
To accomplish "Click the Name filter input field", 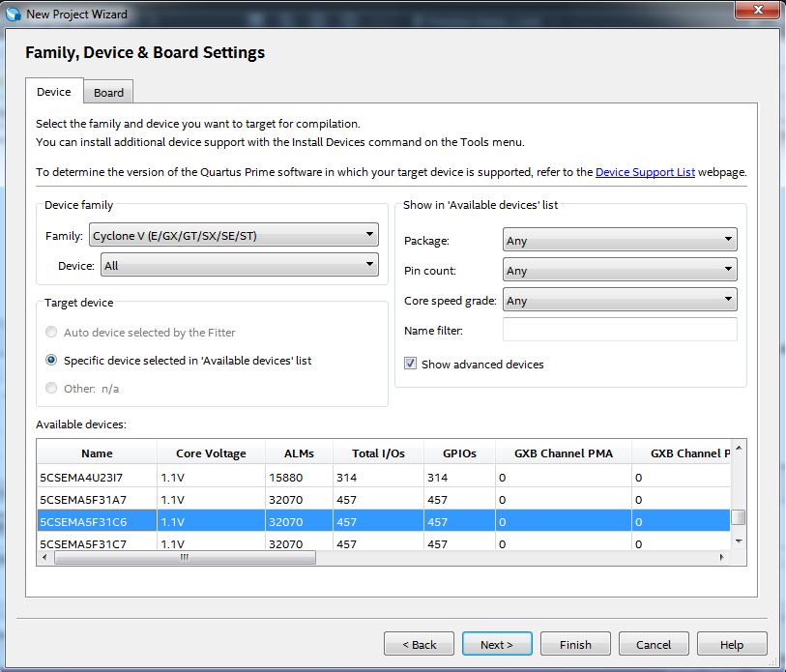I will pos(620,330).
